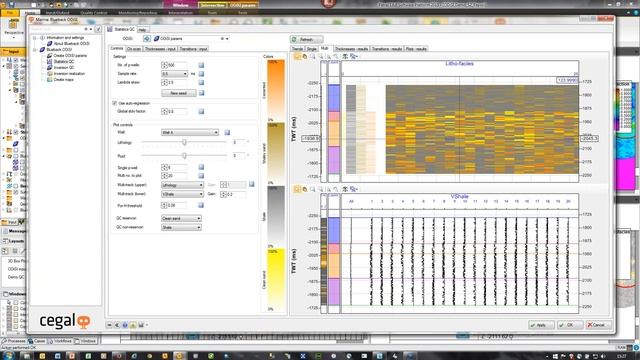This screenshot has height=360, width=640.
Task: Open last settings icon in Litho-facies plot toolbar
Action: coord(353,56)
